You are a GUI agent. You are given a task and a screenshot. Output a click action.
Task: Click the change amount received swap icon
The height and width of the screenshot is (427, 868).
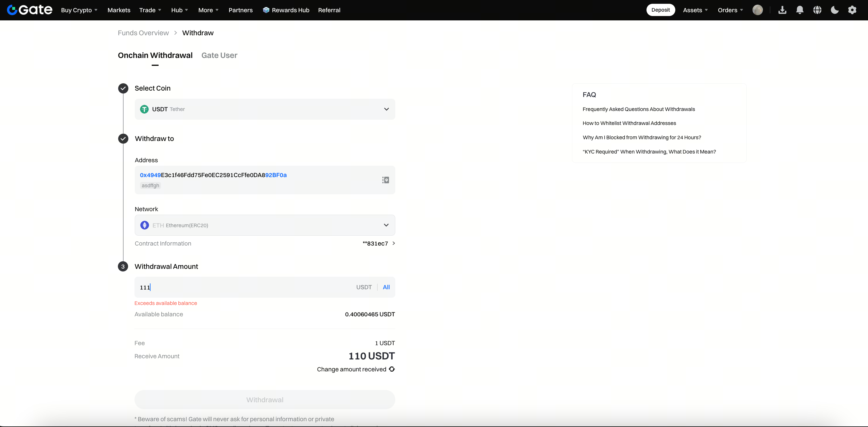392,369
